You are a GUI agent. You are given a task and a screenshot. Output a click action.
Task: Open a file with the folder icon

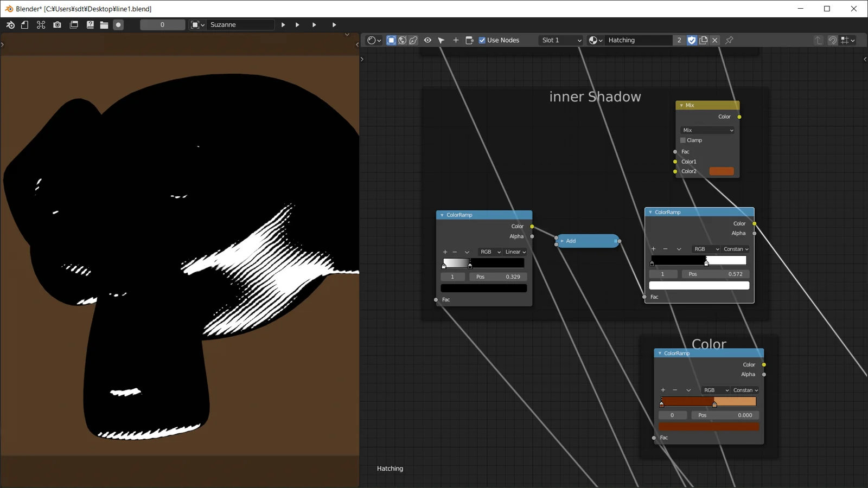(104, 24)
